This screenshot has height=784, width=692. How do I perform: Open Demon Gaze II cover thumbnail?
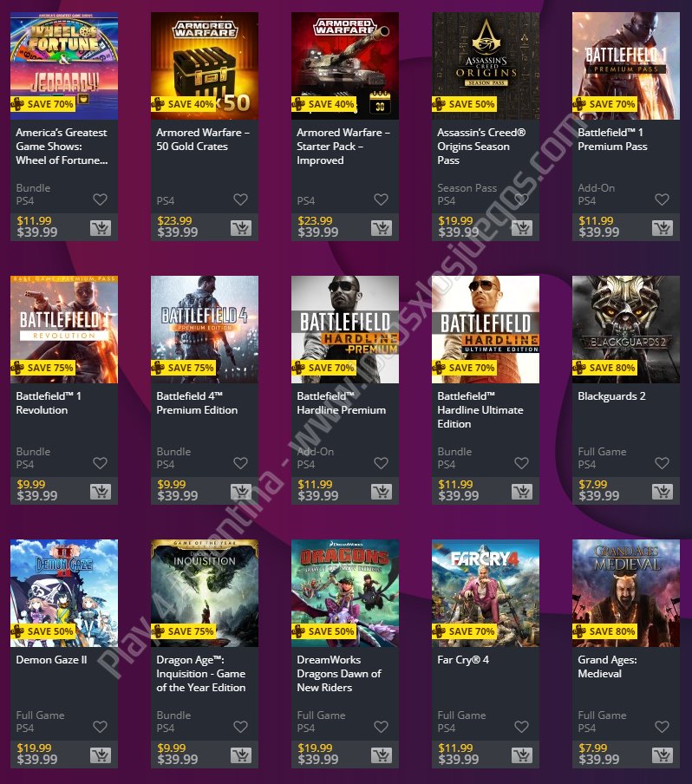pos(64,593)
